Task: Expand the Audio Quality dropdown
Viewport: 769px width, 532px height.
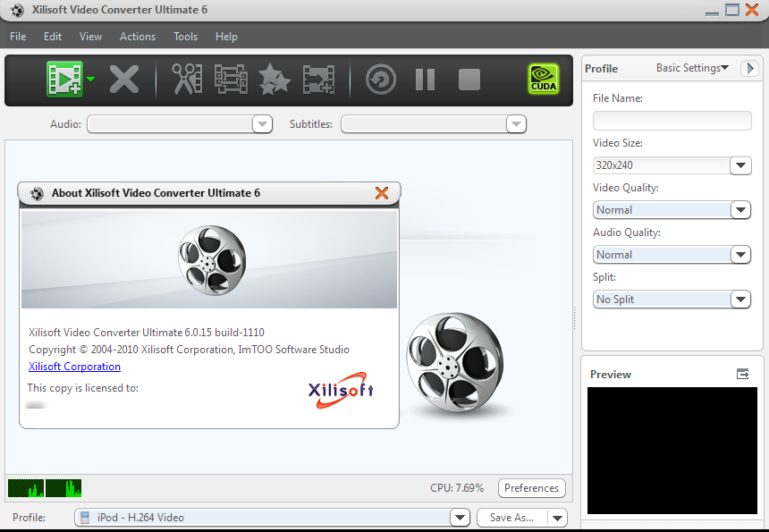Action: point(740,255)
